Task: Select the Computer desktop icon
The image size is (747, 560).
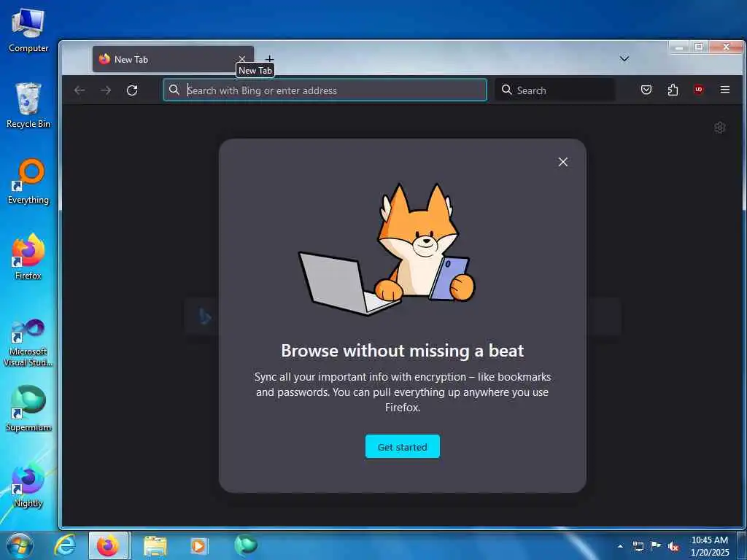Action: [x=28, y=31]
